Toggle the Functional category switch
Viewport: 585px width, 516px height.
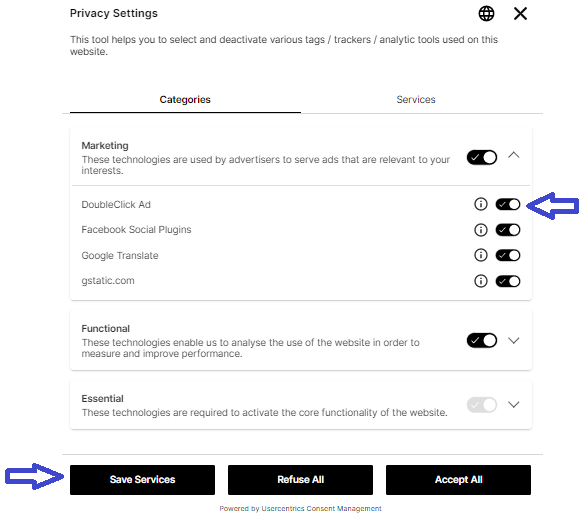click(482, 340)
